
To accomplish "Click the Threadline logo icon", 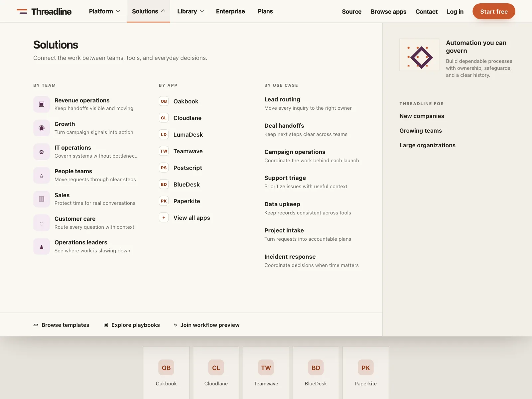I will pos(22,11).
